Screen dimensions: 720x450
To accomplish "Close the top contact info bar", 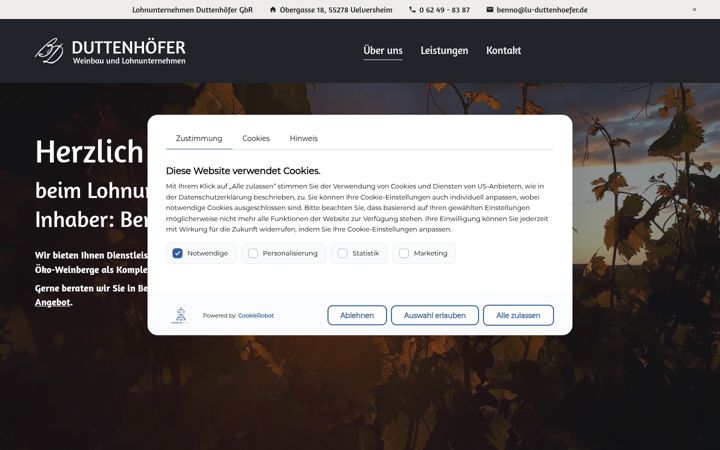I will (694, 10).
